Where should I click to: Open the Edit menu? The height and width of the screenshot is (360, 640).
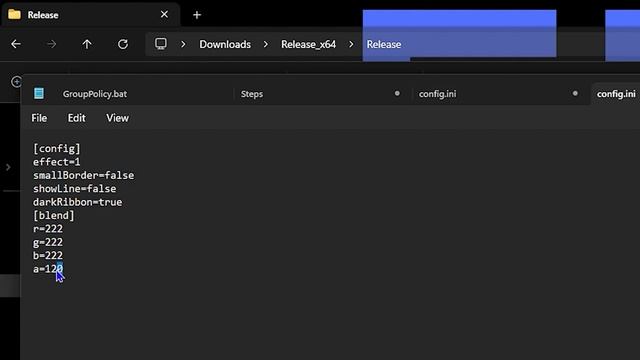coord(76,118)
